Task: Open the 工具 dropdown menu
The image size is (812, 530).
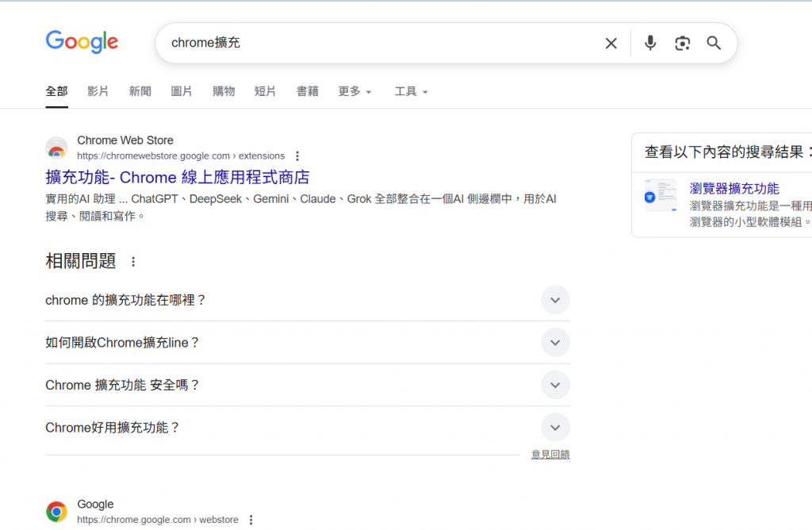Action: (x=412, y=92)
